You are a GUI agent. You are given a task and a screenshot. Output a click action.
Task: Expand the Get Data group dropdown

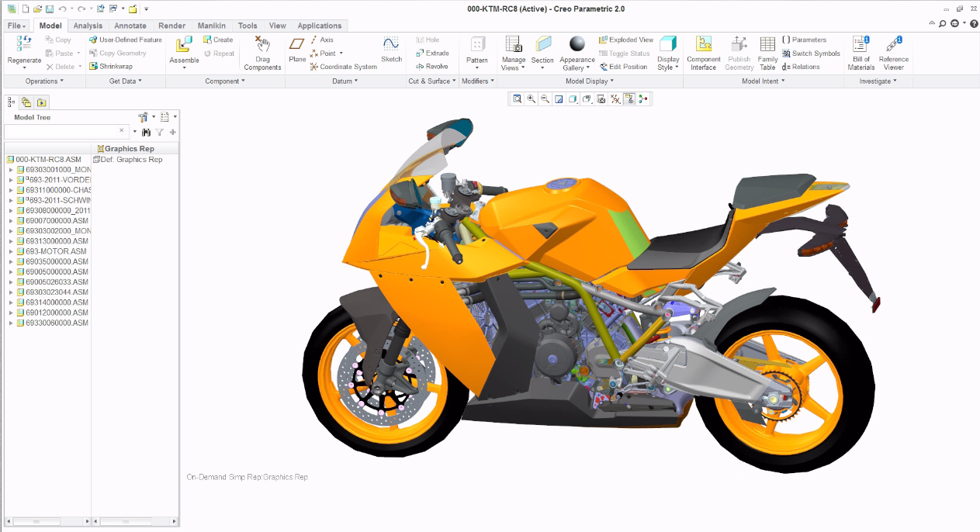point(125,81)
